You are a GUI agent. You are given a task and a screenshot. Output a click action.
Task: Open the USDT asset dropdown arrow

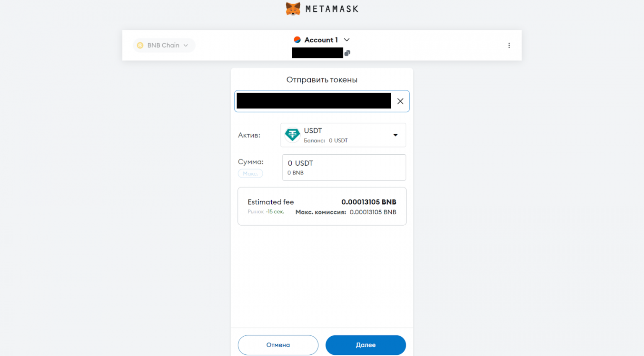click(x=395, y=135)
